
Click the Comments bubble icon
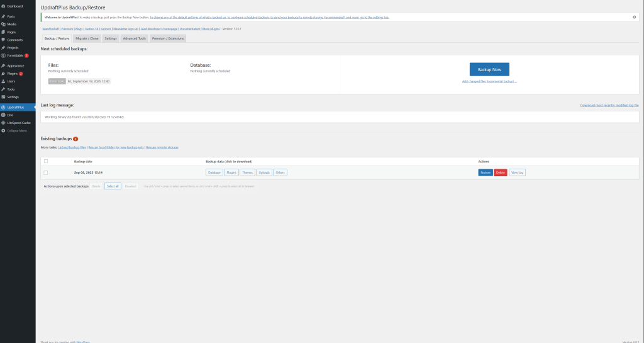click(x=3, y=40)
